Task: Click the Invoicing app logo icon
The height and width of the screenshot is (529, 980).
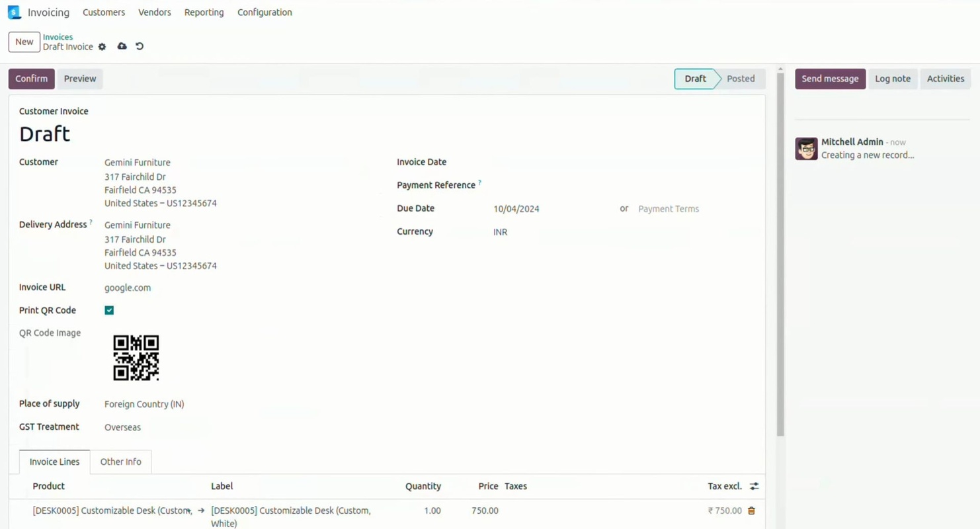Action: (14, 13)
